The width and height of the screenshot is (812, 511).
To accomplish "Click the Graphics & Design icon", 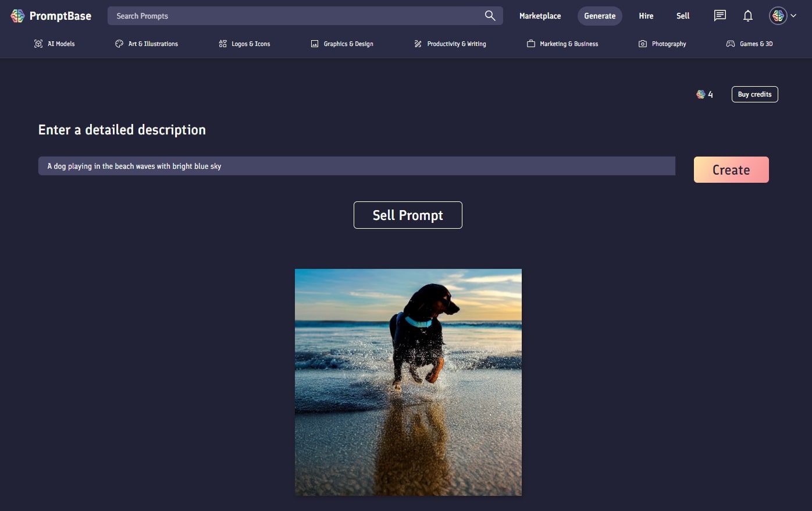I will [x=314, y=43].
